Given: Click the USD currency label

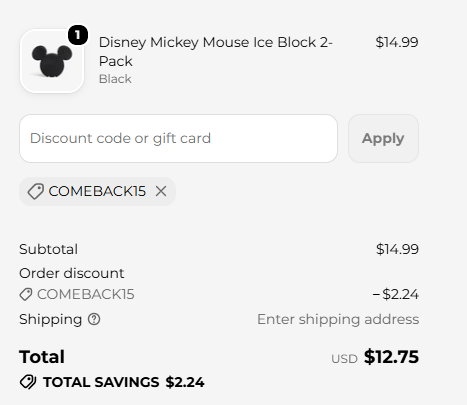Looking at the screenshot, I should pos(344,359).
